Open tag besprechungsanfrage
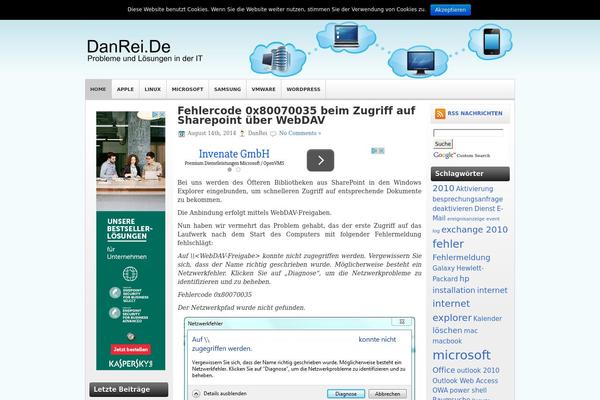Image resolution: width=600 pixels, height=400 pixels. pyautogui.click(x=468, y=199)
